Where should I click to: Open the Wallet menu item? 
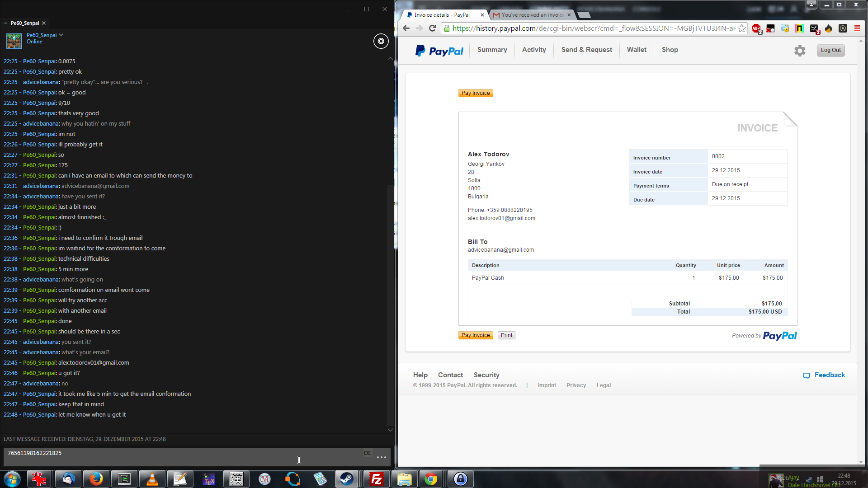(x=636, y=50)
